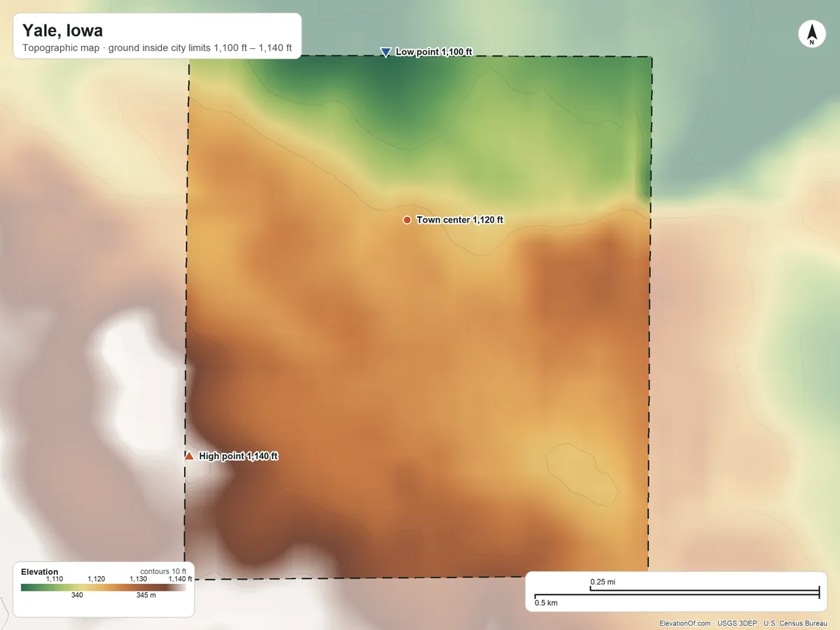The height and width of the screenshot is (630, 840).
Task: Click the '1,130' legend tick label
Action: point(138,579)
